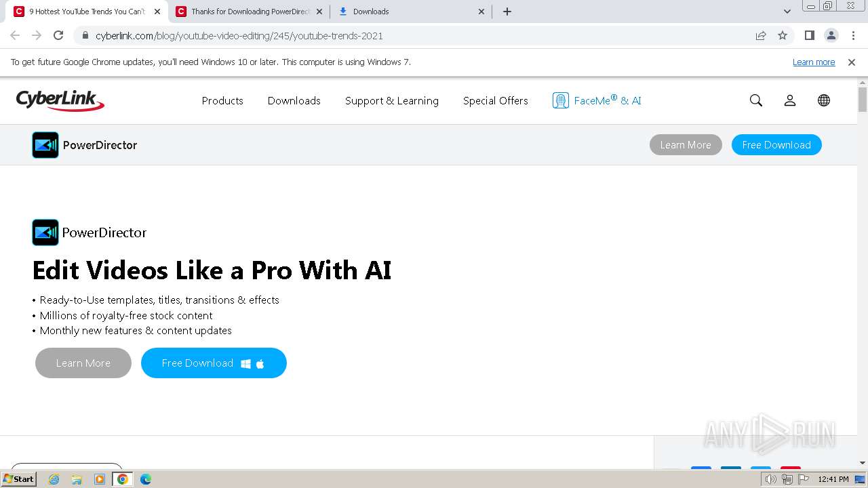Click the PowerDirector text in sub-header

pyautogui.click(x=100, y=145)
